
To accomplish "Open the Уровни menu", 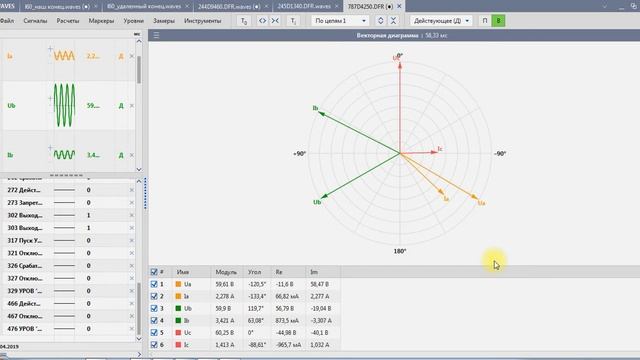I will [133, 21].
